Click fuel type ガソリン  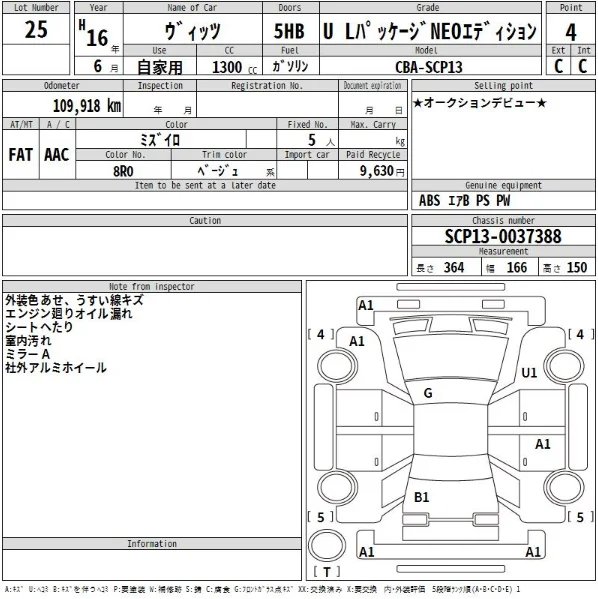(x=290, y=66)
